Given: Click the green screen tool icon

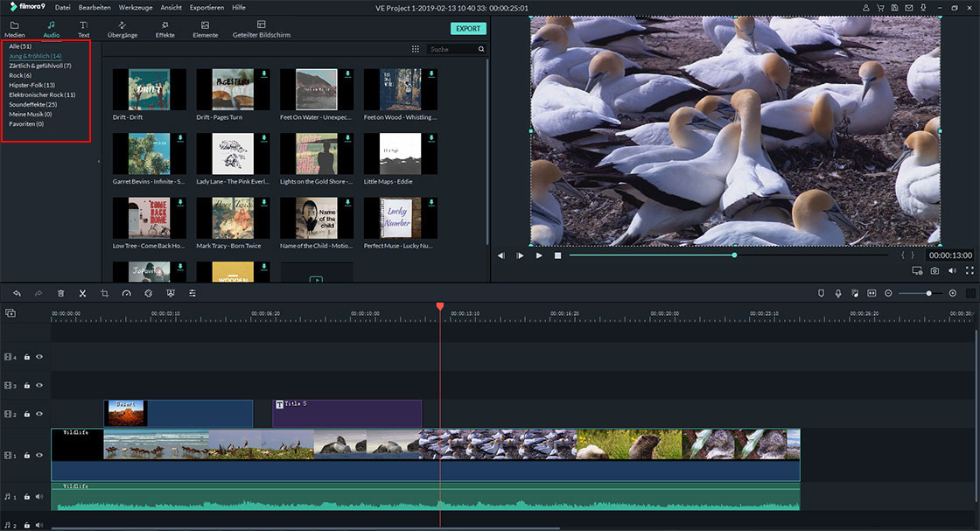Looking at the screenshot, I should click(x=170, y=293).
